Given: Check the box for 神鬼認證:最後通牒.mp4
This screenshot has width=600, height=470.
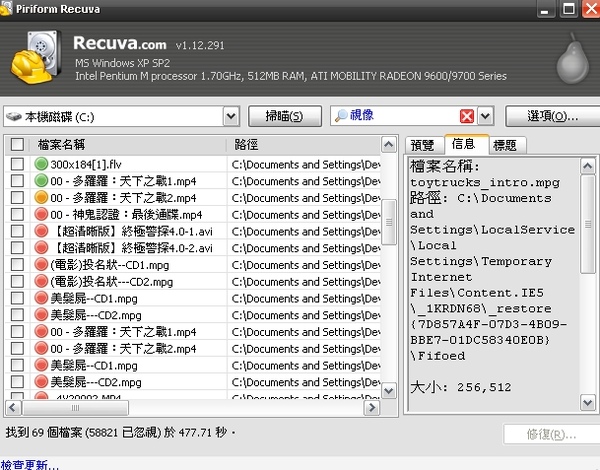Looking at the screenshot, I should coord(17,214).
